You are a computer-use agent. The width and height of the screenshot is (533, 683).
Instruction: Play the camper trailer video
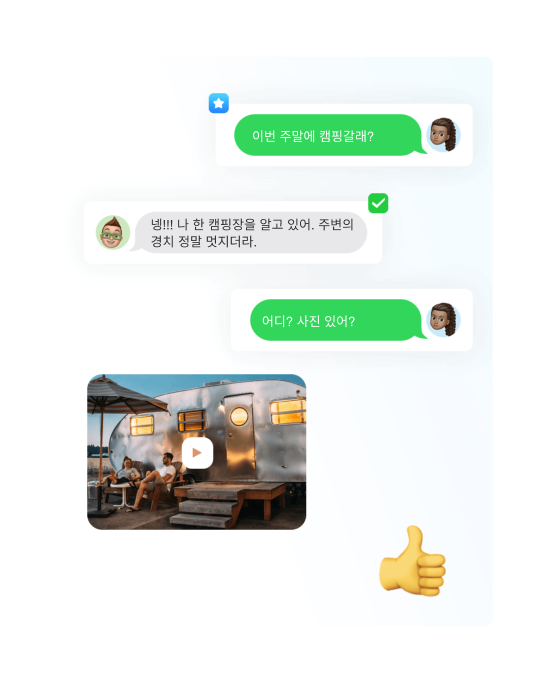point(197,453)
